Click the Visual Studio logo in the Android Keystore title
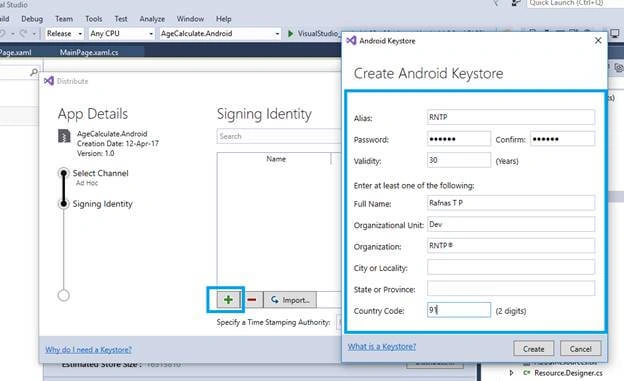Screen dimensions: 624x381 click(x=351, y=41)
